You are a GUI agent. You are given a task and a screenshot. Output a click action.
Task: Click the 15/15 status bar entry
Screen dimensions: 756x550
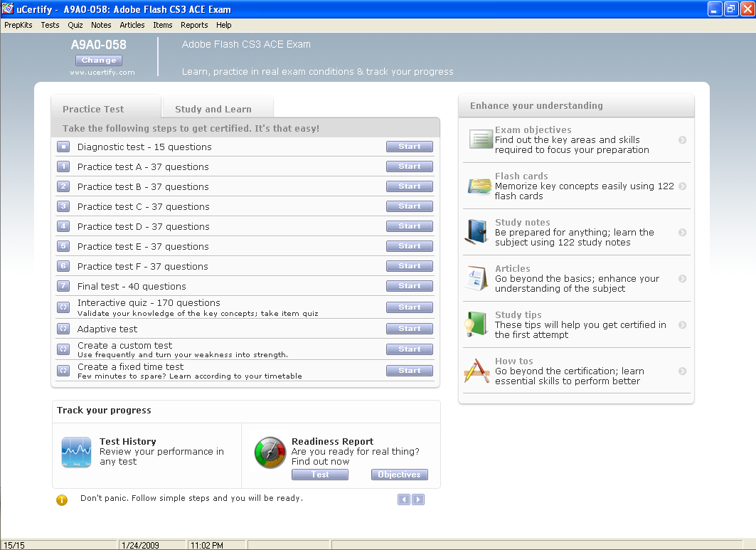14,545
